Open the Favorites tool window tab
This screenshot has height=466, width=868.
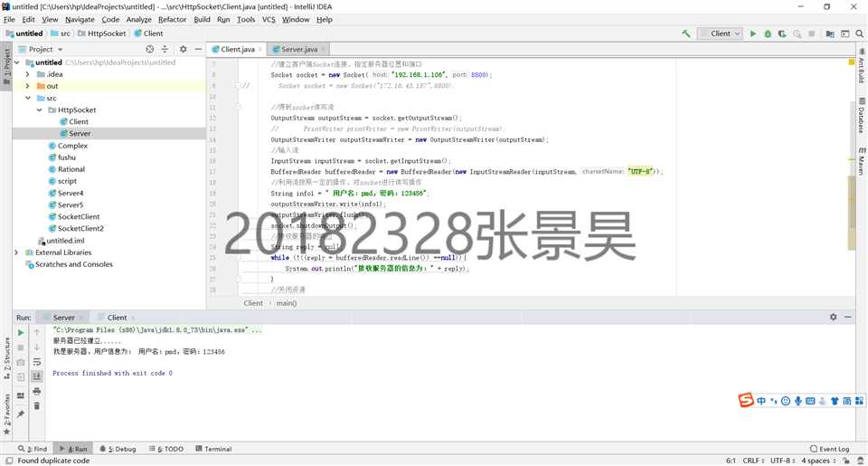[x=6, y=413]
